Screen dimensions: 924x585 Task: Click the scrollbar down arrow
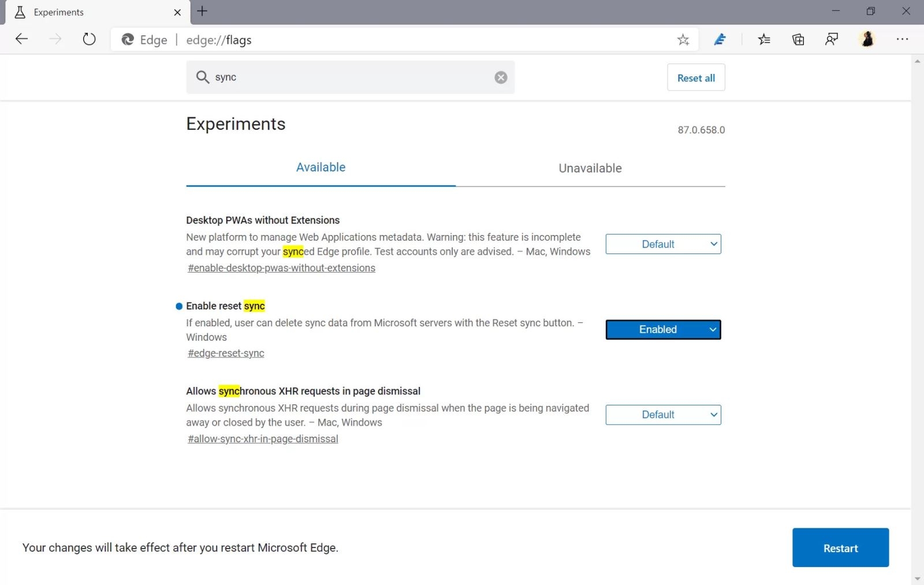click(918, 579)
